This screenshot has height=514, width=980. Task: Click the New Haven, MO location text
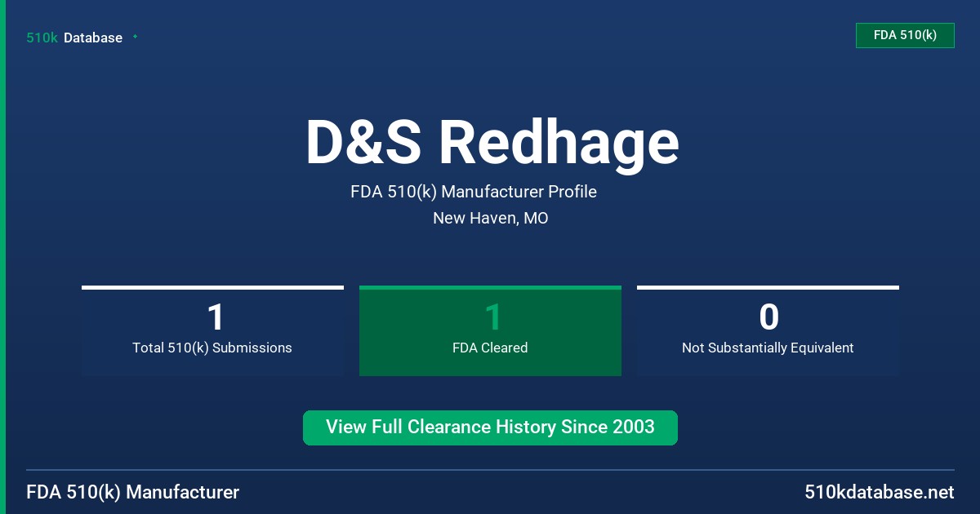click(x=490, y=218)
